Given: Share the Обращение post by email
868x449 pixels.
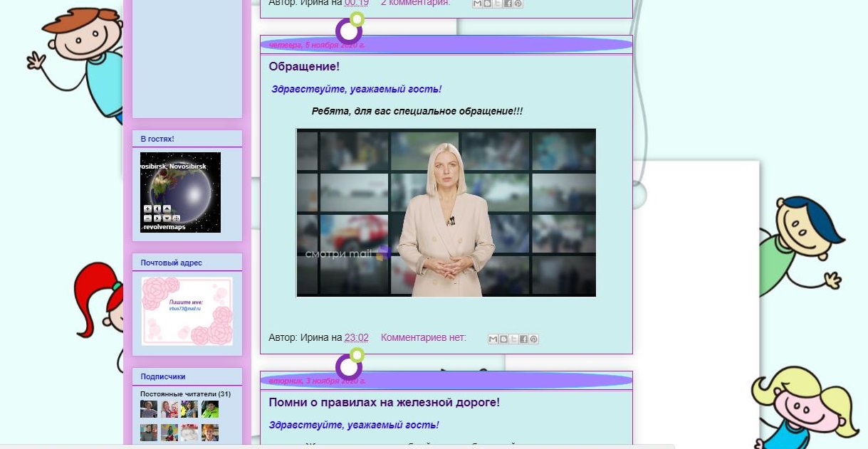Looking at the screenshot, I should pyautogui.click(x=493, y=339).
